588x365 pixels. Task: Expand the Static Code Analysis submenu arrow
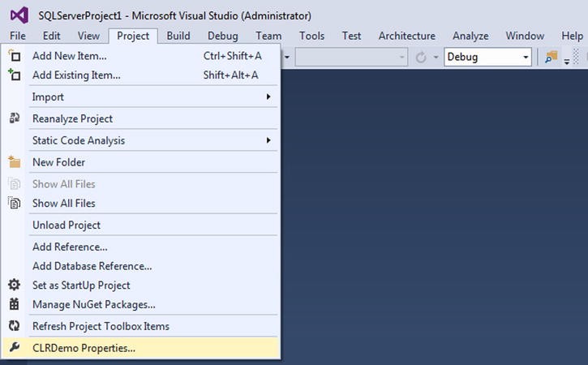pos(268,140)
